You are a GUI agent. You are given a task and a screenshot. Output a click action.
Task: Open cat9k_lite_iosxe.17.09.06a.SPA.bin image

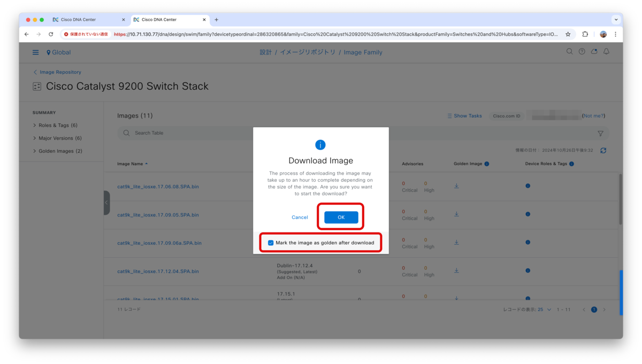tap(159, 243)
